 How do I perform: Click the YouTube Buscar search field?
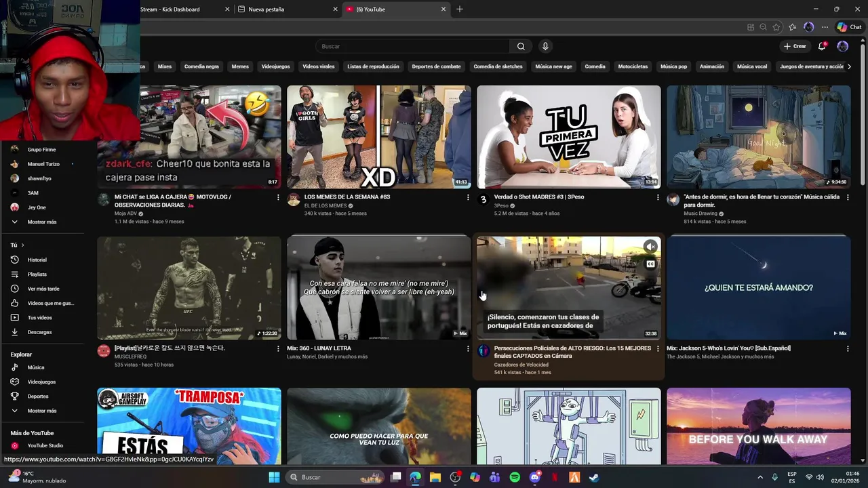tap(412, 46)
